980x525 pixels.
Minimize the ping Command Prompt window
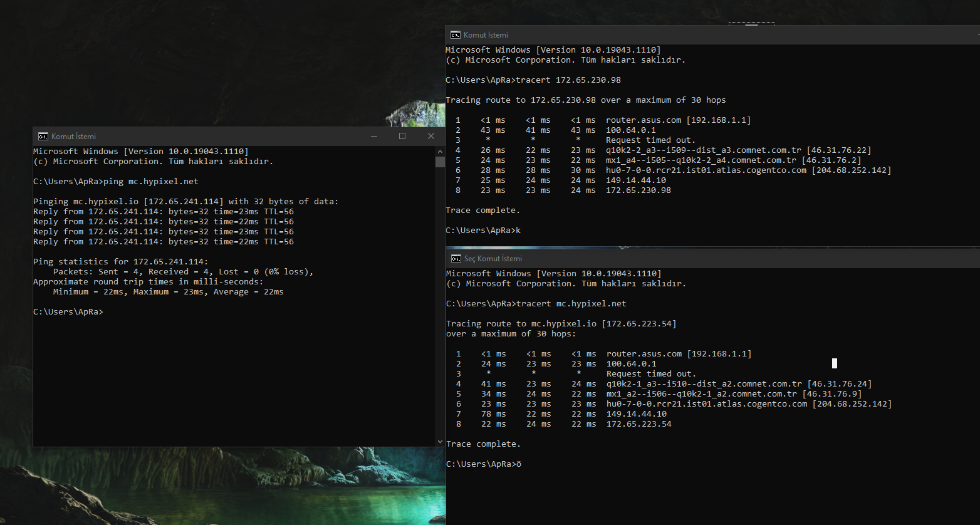(374, 136)
